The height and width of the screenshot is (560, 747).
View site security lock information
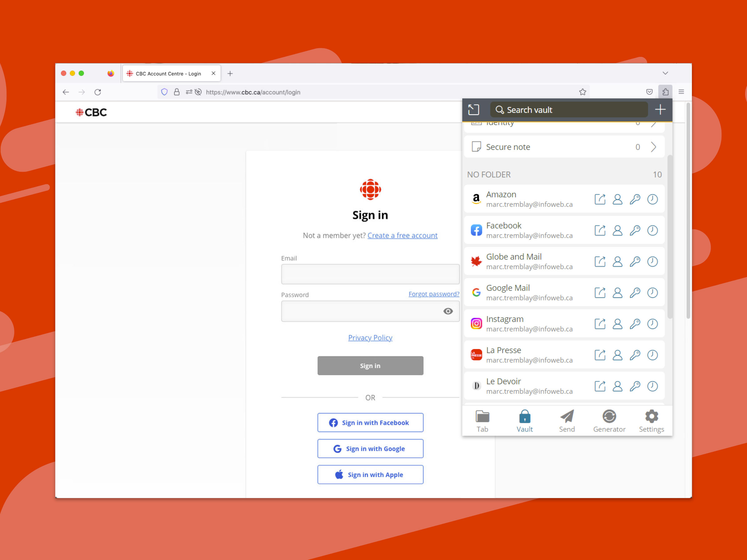176,92
